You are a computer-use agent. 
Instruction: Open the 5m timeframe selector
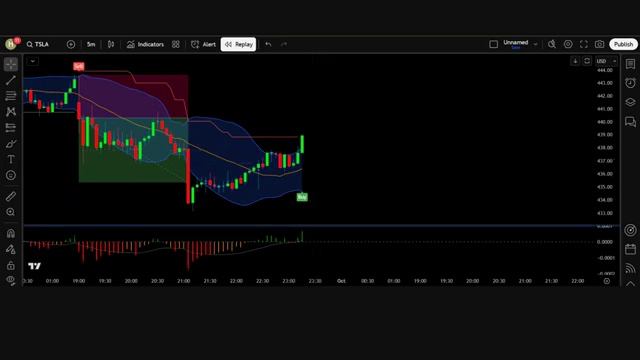coord(91,44)
